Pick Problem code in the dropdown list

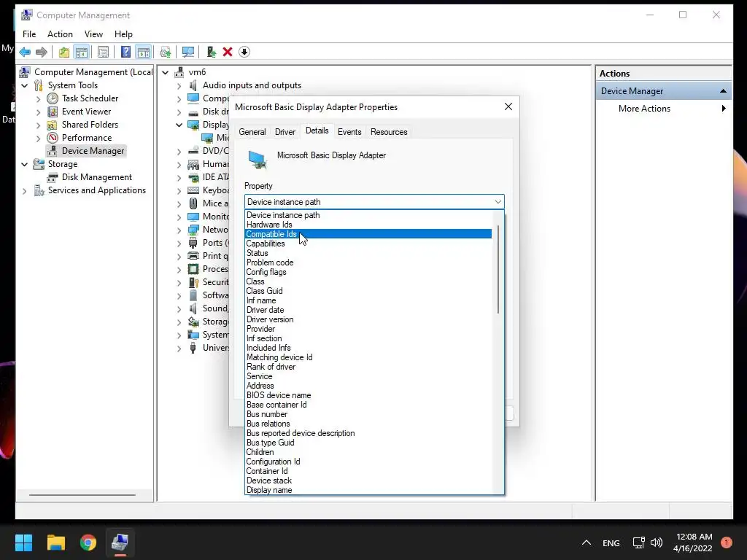(368, 262)
